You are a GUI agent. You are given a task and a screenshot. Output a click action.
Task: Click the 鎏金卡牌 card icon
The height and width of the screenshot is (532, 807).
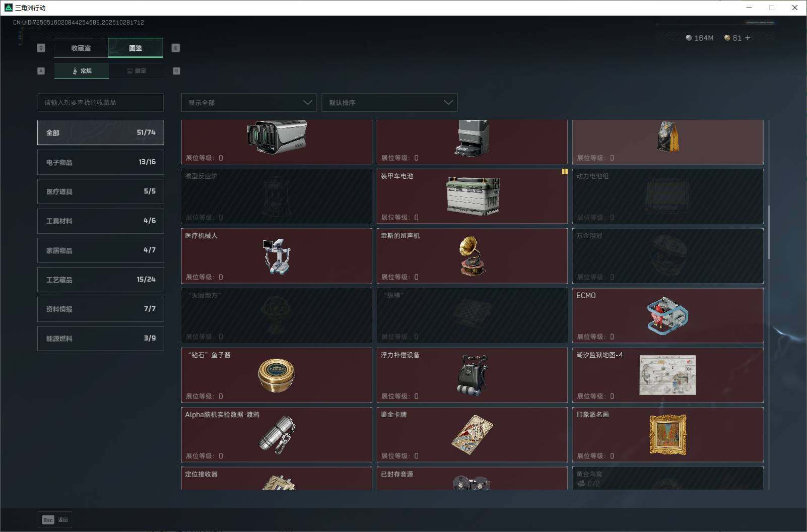click(x=472, y=435)
